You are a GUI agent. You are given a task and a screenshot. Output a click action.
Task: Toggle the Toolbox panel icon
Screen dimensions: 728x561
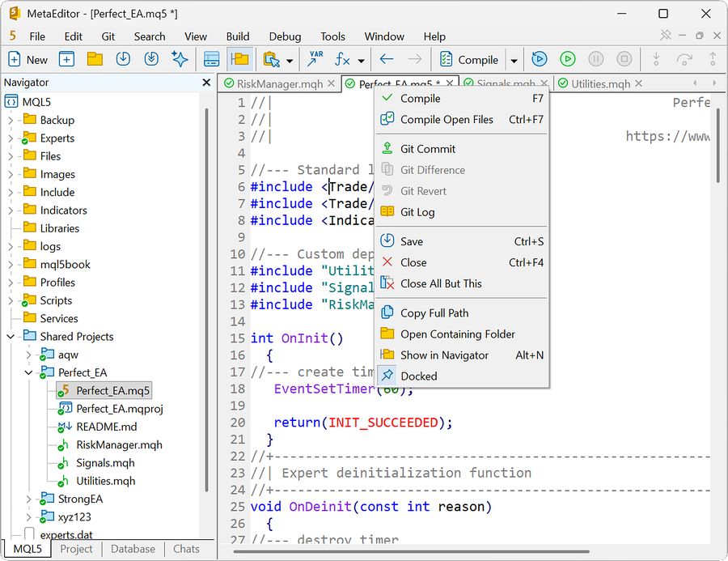click(x=212, y=59)
